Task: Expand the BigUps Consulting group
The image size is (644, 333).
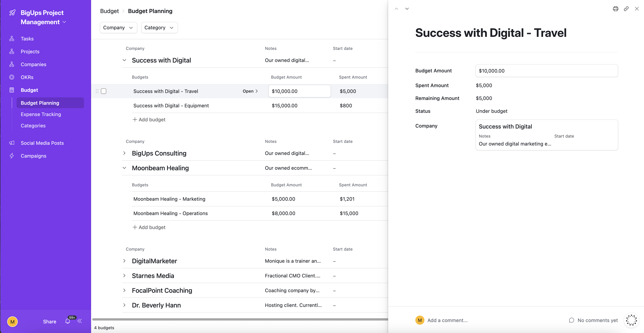Action: coord(124,153)
